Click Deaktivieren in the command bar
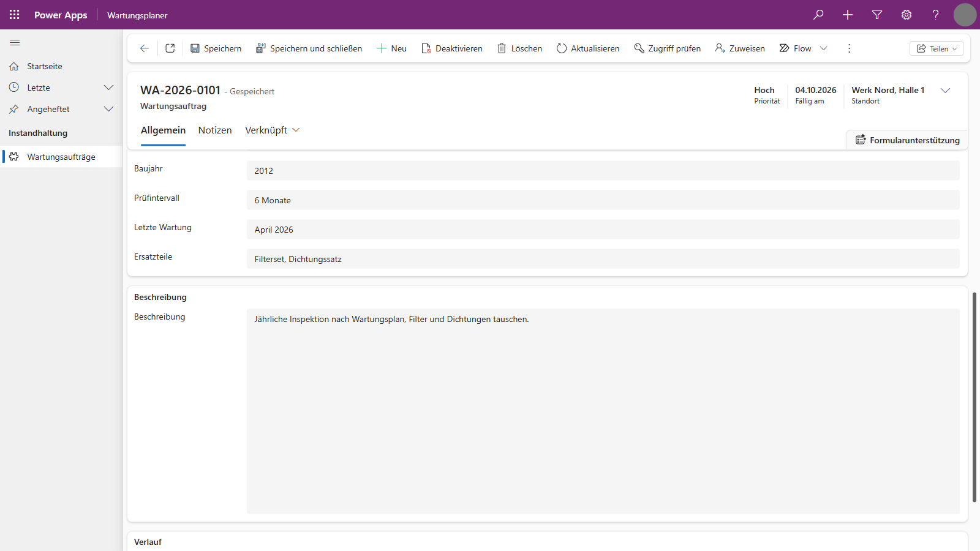Screen dimensions: 980x551 click(452, 48)
